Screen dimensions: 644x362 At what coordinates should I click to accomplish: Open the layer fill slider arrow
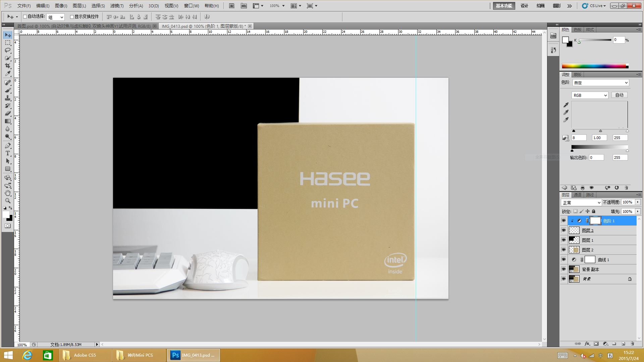(x=638, y=212)
